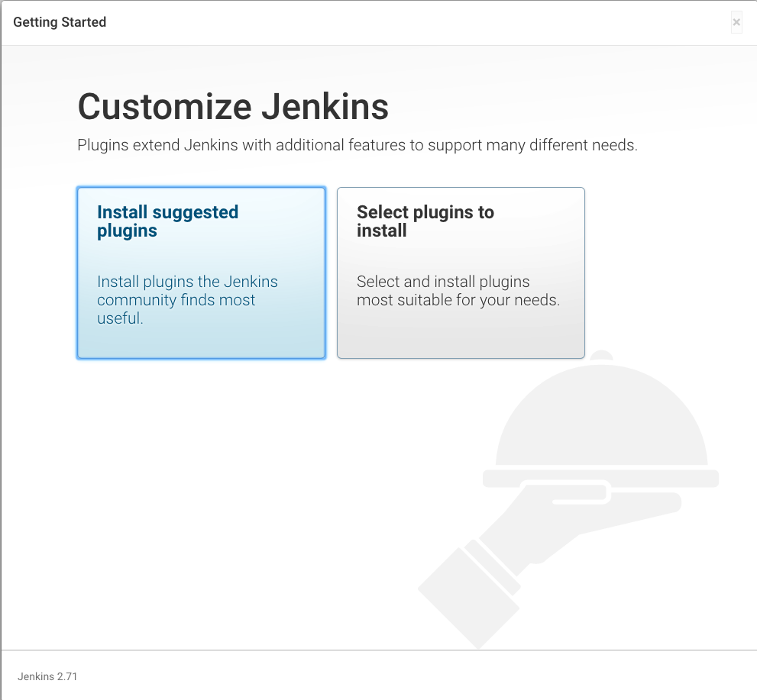
Task: Click the Jenkins 2.71 version label
Action: 49,676
